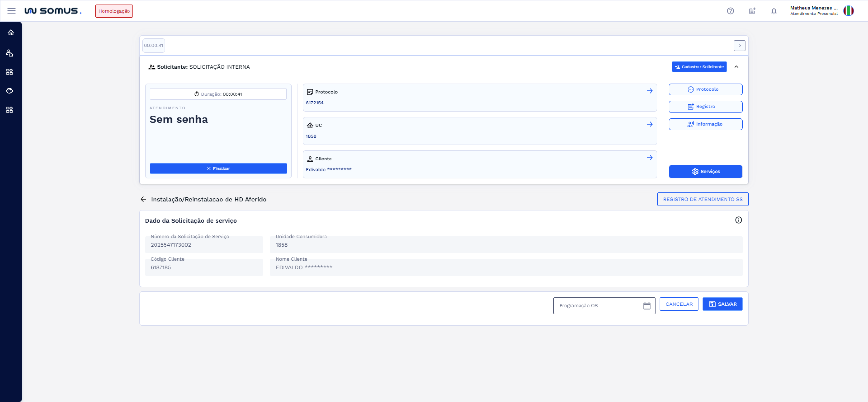
Task: Open UC card arrow
Action: (650, 124)
